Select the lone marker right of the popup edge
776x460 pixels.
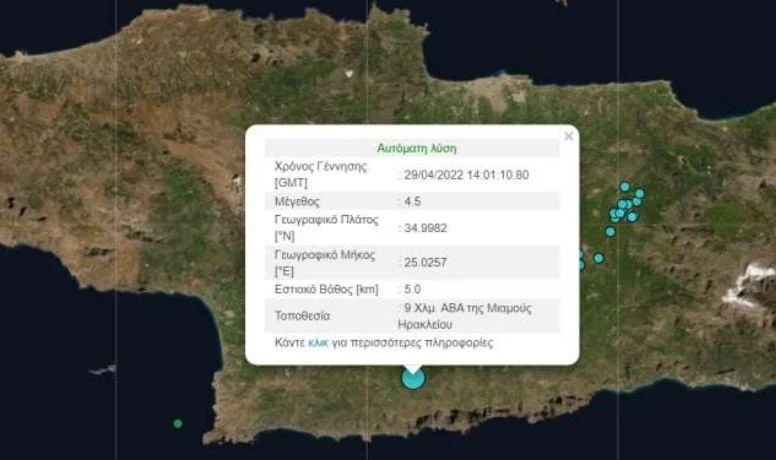pyautogui.click(x=598, y=258)
